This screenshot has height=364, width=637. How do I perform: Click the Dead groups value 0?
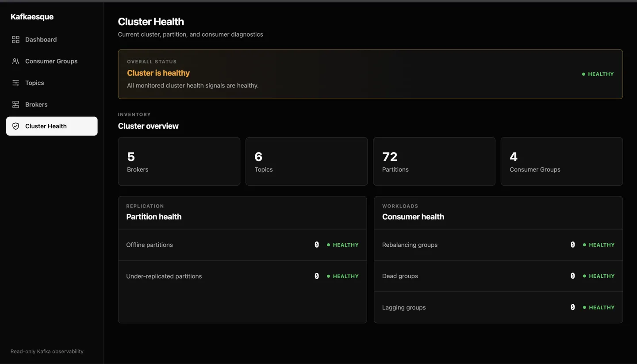pyautogui.click(x=573, y=276)
